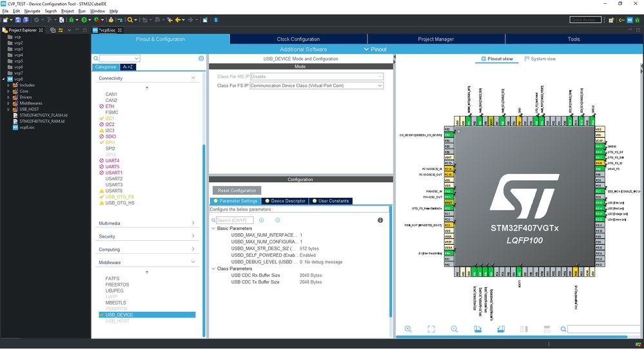Click the vertical split layout icon
This screenshot has width=644, height=362.
click(524, 329)
